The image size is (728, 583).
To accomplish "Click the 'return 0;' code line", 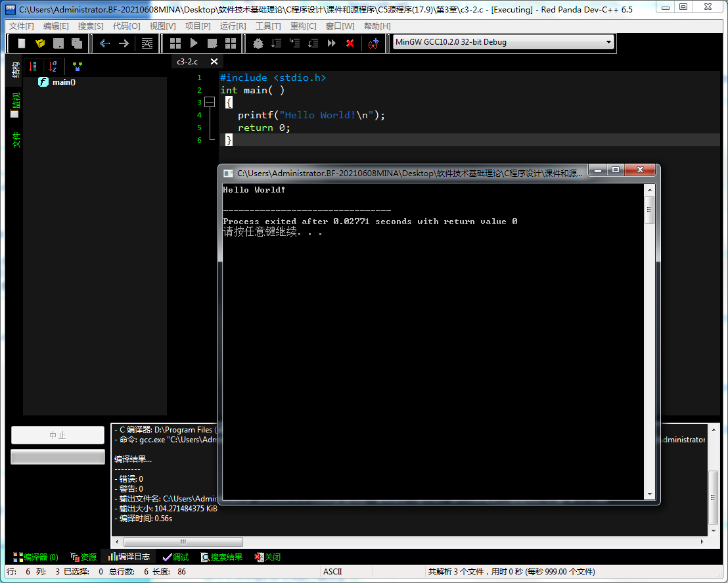I will pyautogui.click(x=263, y=128).
